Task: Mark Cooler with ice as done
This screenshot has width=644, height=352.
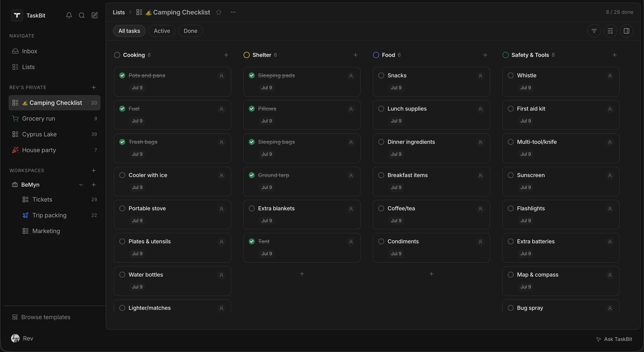Action: pyautogui.click(x=122, y=175)
